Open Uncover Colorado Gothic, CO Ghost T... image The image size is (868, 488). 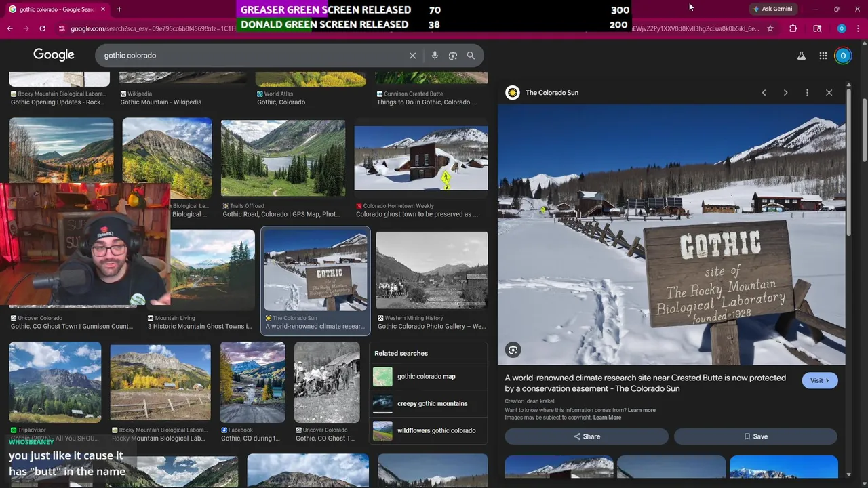(x=327, y=382)
